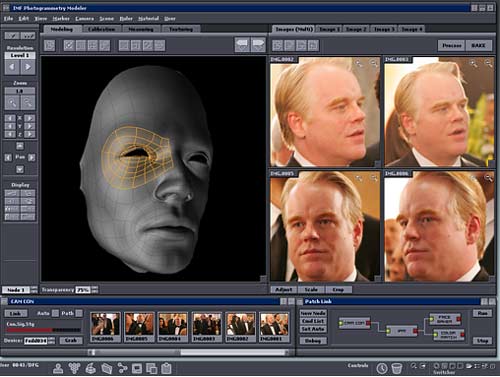Image resolution: width=500 pixels, height=377 pixels.
Task: Click the first modeling toolbar icon
Action: (x=49, y=45)
